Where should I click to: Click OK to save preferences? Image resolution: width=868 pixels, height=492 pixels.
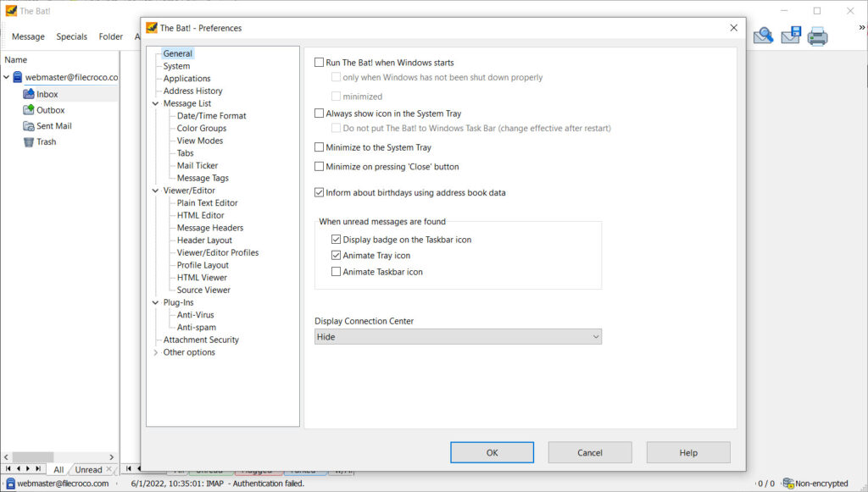point(492,453)
